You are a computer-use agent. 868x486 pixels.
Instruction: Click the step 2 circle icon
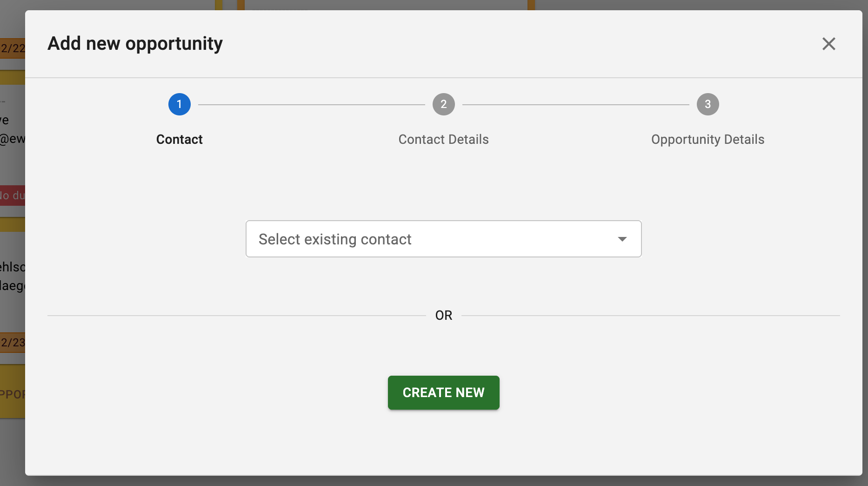443,104
